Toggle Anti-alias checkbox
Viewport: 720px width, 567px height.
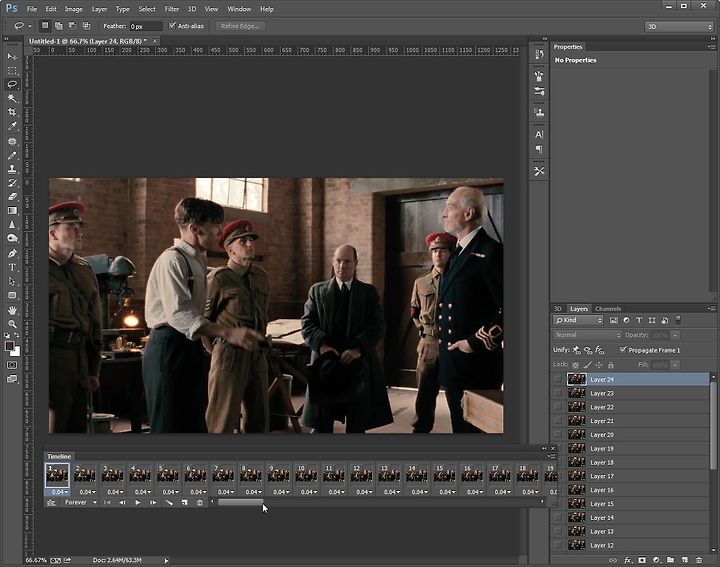click(173, 26)
